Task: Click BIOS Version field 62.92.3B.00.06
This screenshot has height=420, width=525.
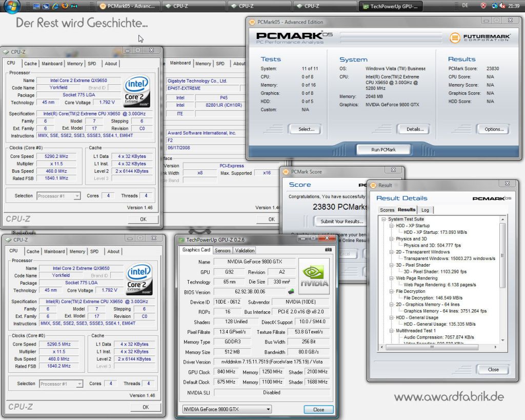Action: click(x=250, y=292)
